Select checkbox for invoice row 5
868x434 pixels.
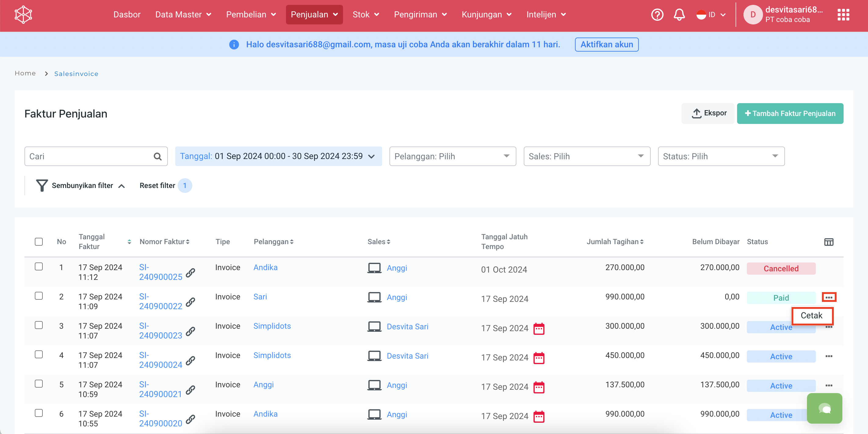click(x=39, y=384)
